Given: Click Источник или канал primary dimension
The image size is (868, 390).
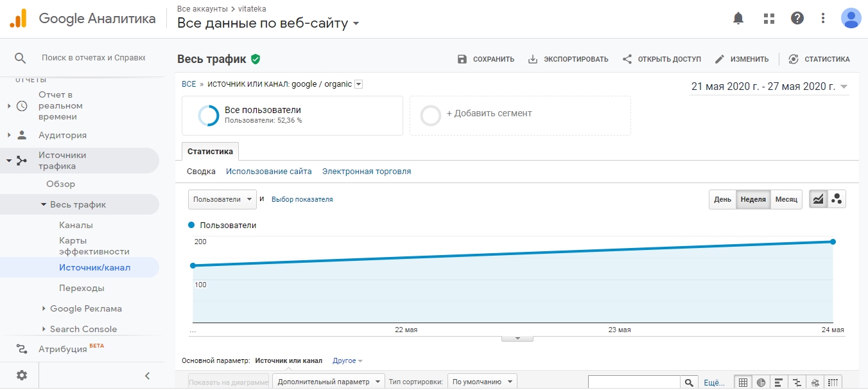Looking at the screenshot, I should coord(288,361).
